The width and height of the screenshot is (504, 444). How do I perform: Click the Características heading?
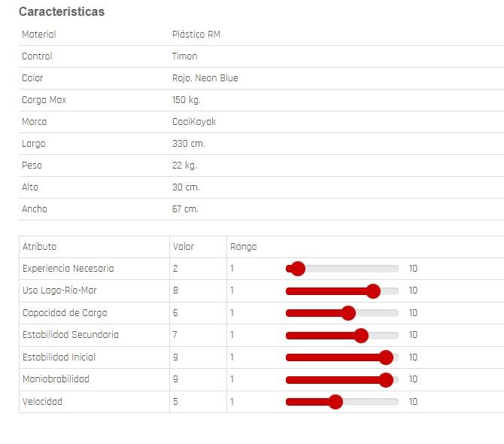point(62,12)
